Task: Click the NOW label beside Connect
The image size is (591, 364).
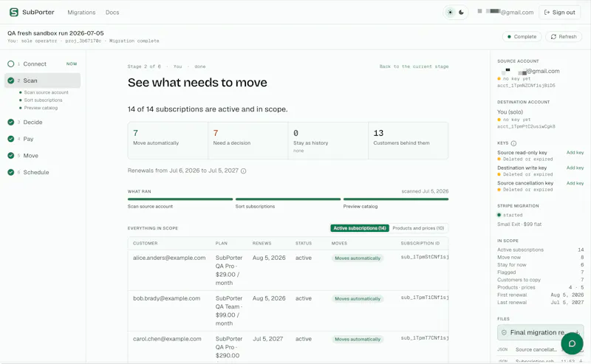Action: [x=71, y=64]
